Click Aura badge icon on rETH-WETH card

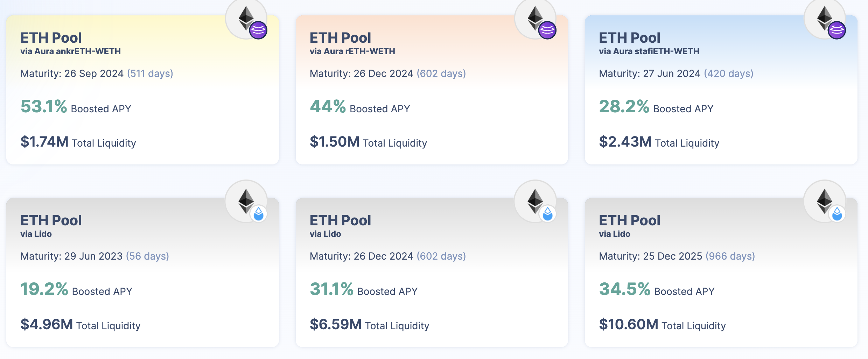(x=547, y=30)
